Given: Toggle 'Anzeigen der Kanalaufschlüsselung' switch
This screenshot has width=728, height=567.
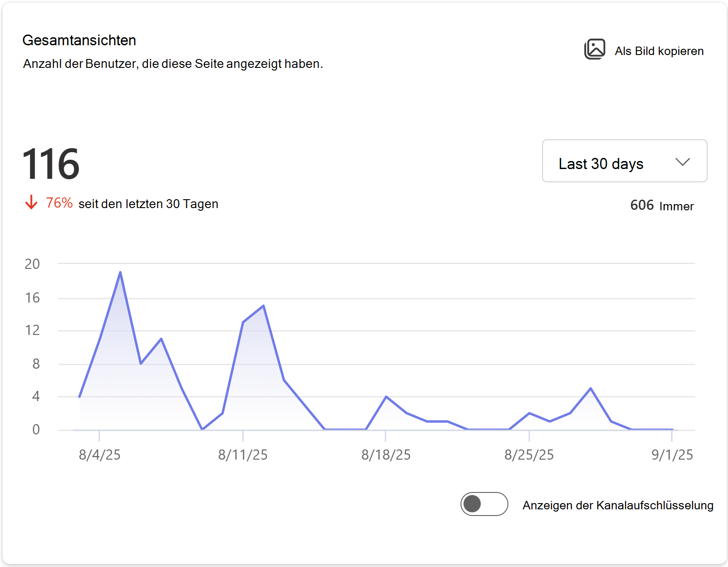Looking at the screenshot, I should point(484,504).
